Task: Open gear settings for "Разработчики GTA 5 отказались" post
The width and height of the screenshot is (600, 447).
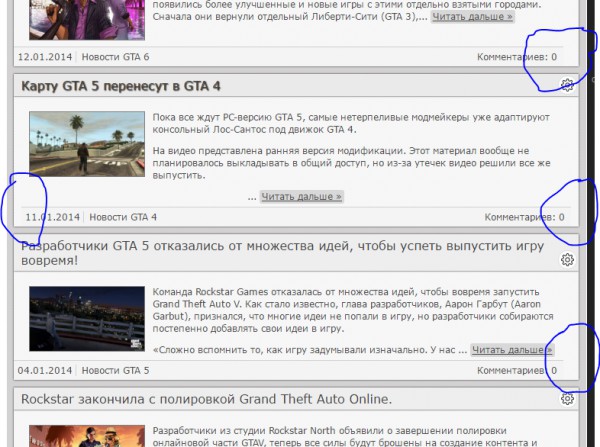Action: 567,259
